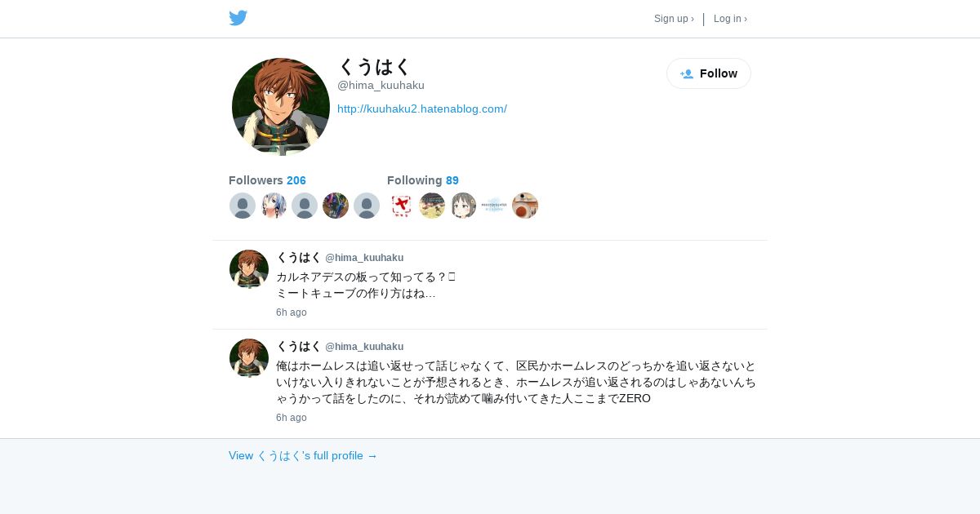Open first tweet's 6h ago timestamp
Screen dimensions: 980x514
pos(292,312)
